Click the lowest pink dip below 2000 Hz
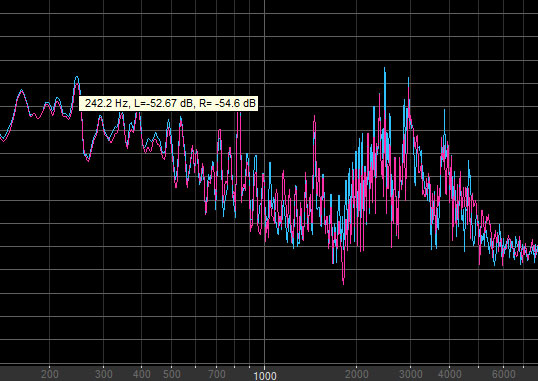The image size is (538, 381). pyautogui.click(x=343, y=283)
